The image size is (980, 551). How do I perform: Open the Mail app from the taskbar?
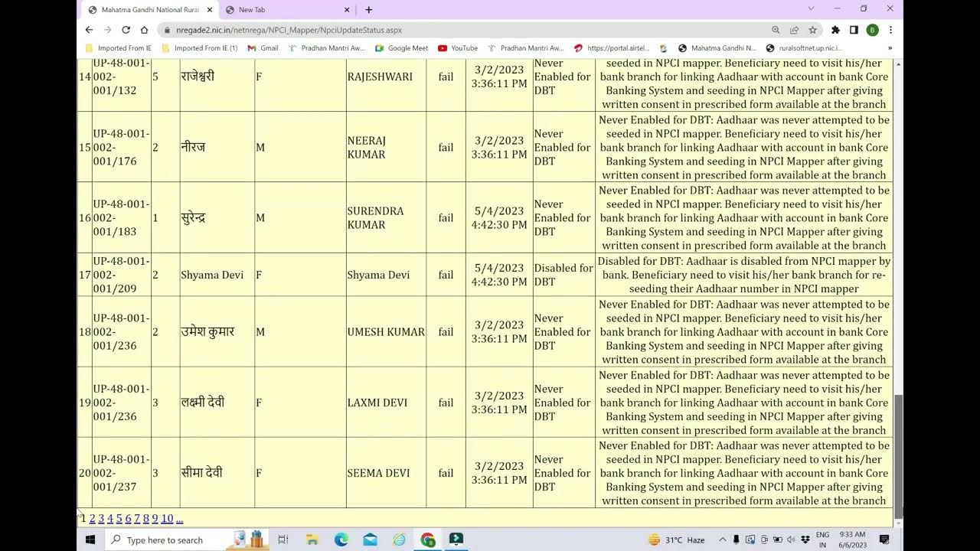(371, 540)
